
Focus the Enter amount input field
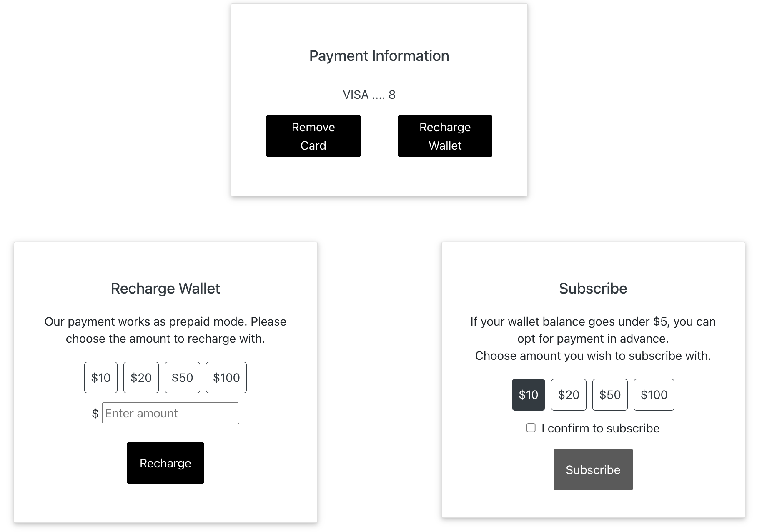[x=170, y=413]
